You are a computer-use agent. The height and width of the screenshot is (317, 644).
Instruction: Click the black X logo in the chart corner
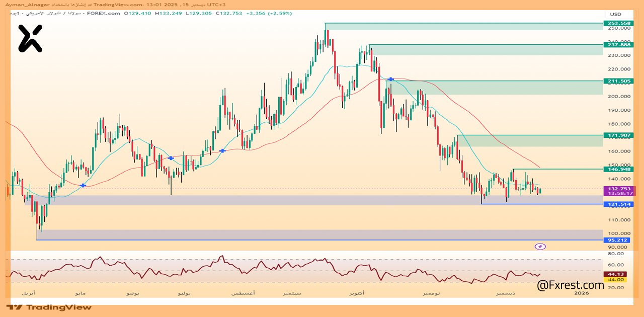30,39
